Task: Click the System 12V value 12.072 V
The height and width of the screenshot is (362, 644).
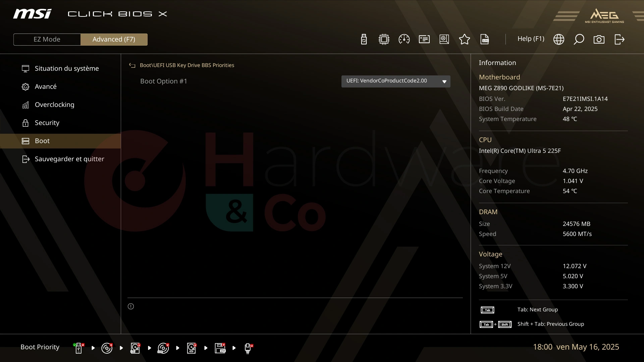Action: coord(574,266)
